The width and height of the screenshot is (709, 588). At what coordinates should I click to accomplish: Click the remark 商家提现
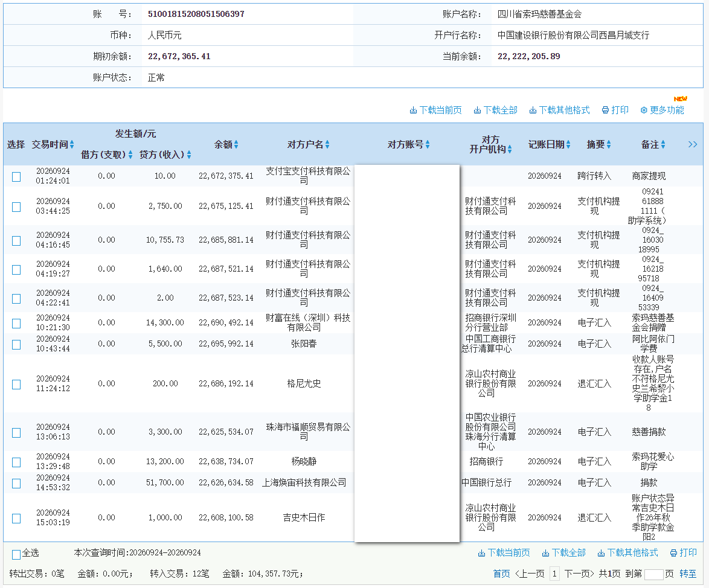[649, 176]
